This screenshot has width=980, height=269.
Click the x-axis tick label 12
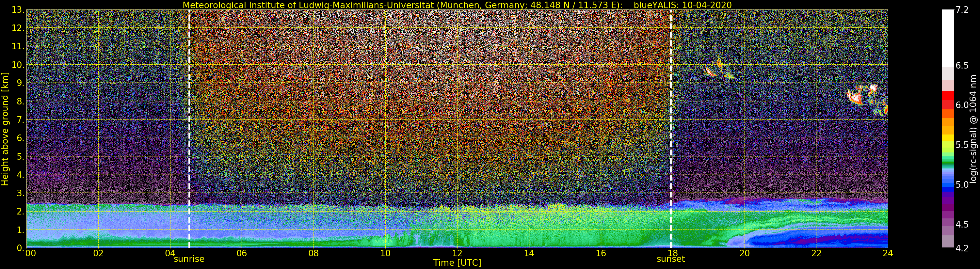[457, 253]
